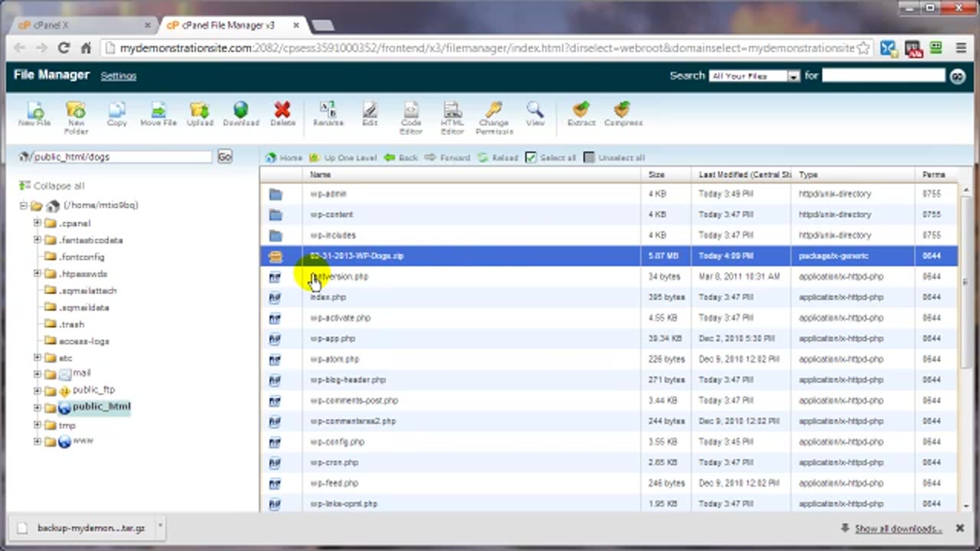Check the Select all box

point(531,158)
